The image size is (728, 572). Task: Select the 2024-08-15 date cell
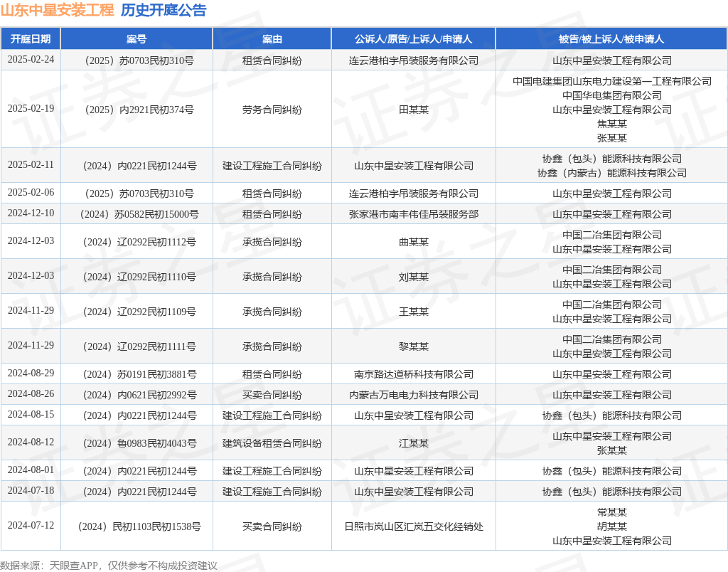tap(31, 415)
